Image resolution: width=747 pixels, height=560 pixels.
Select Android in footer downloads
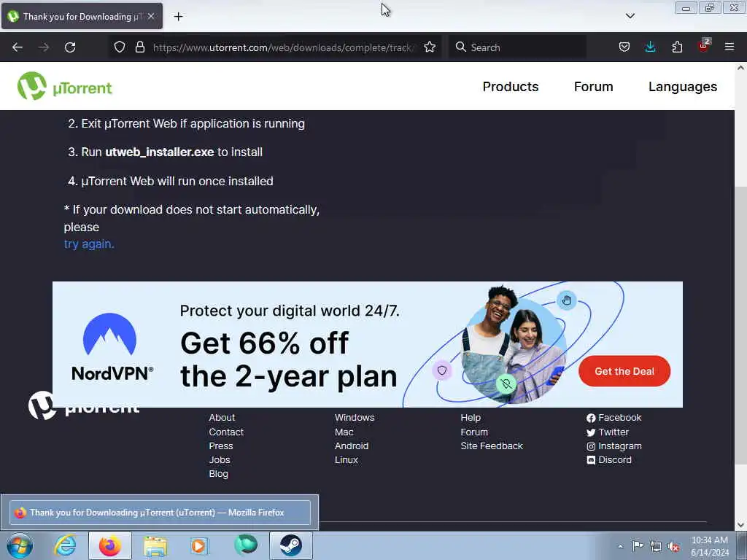tap(352, 446)
